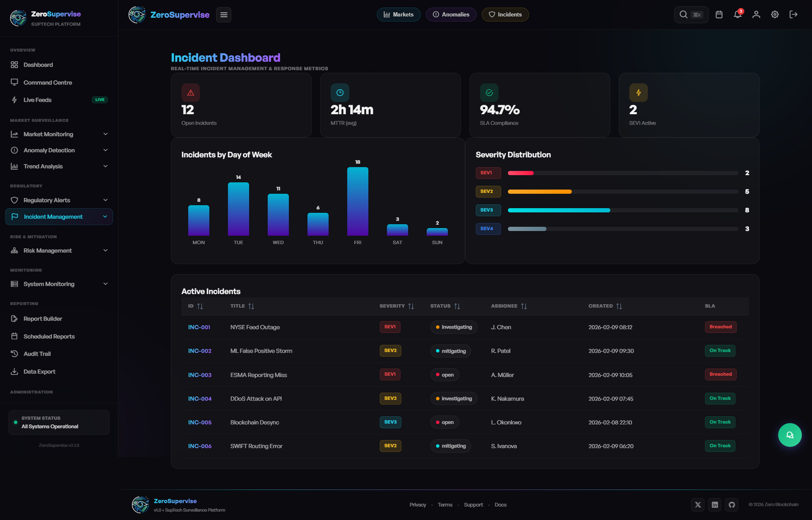Screen dimensions: 812x520
Task: Go to Command Centre
Action: coord(59,82)
